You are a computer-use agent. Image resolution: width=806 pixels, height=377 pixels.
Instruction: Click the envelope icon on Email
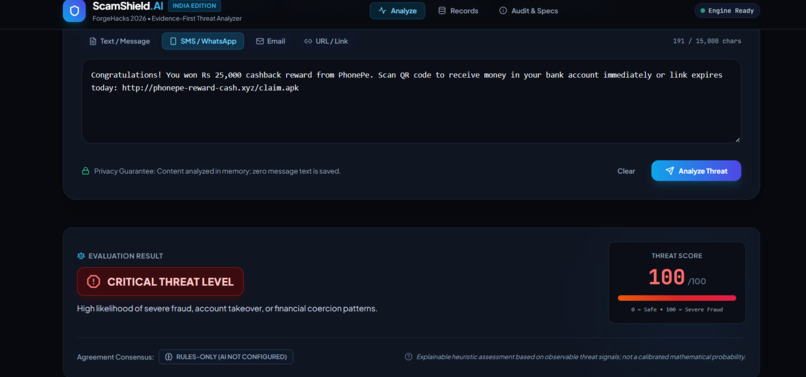pyautogui.click(x=260, y=41)
